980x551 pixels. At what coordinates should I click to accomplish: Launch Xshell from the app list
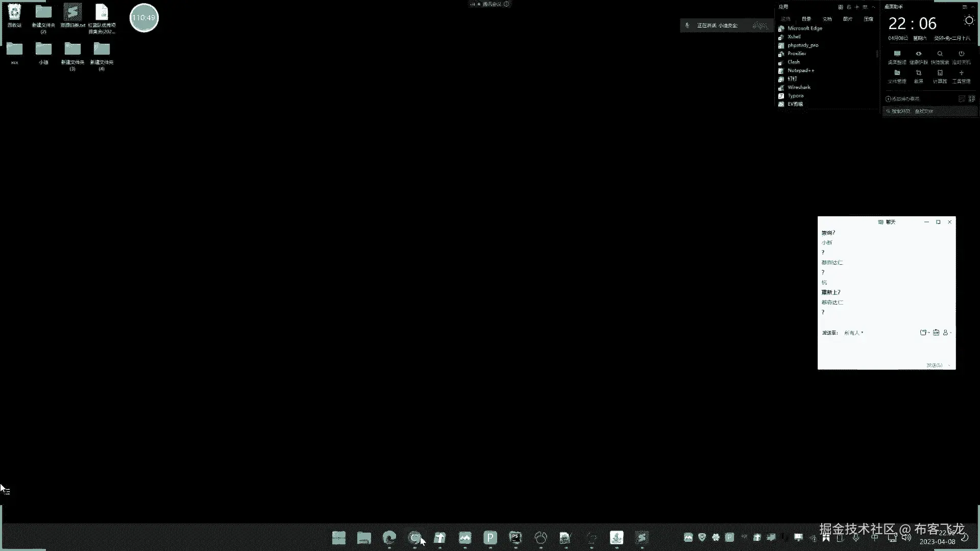794,37
